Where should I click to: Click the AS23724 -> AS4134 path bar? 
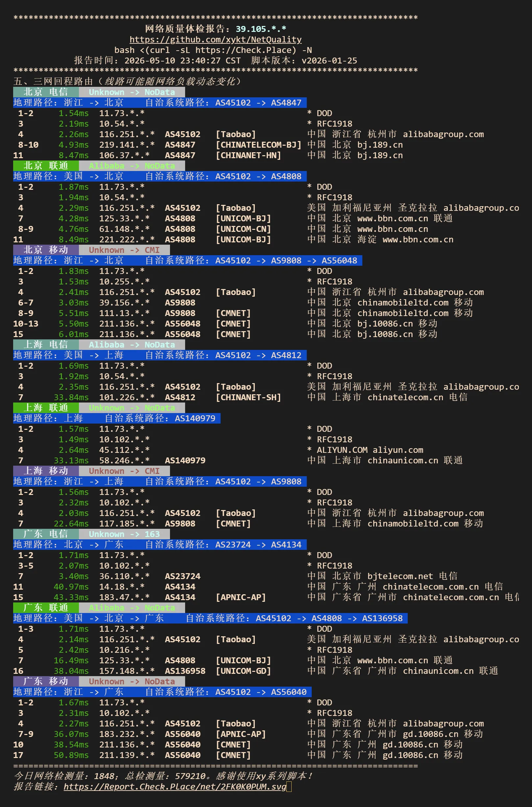(x=160, y=544)
